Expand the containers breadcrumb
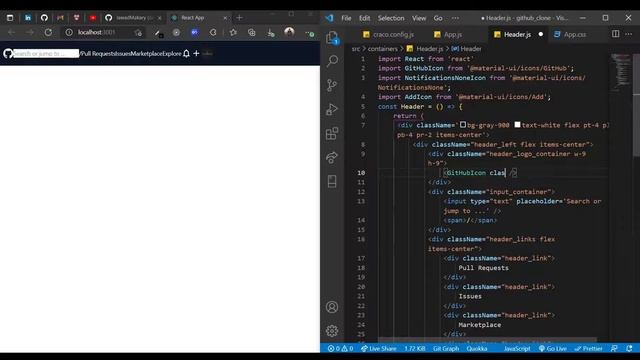The height and width of the screenshot is (360, 640). [382, 49]
